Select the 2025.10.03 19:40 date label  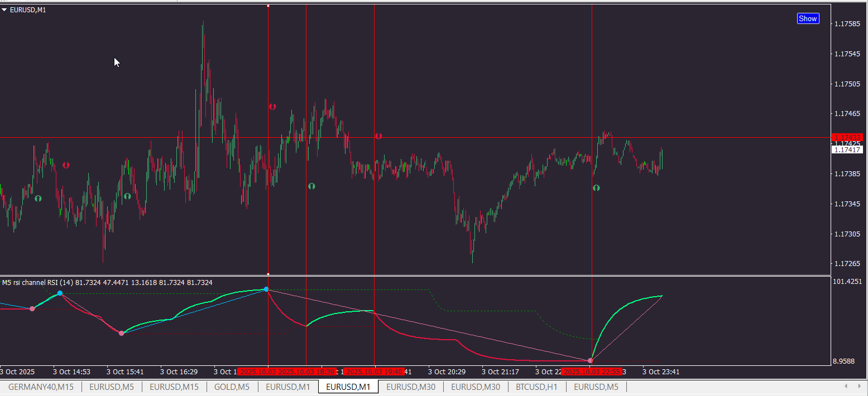click(373, 371)
